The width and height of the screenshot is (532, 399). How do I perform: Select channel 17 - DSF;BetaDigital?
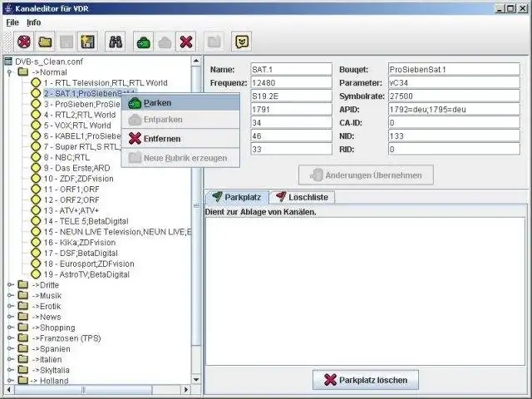(x=81, y=253)
